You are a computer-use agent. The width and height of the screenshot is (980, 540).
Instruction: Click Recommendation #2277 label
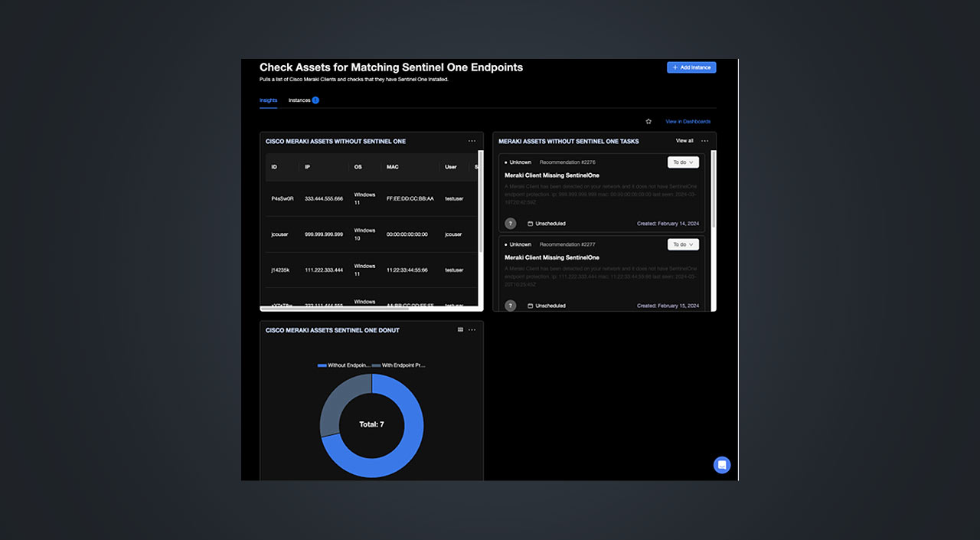point(567,244)
